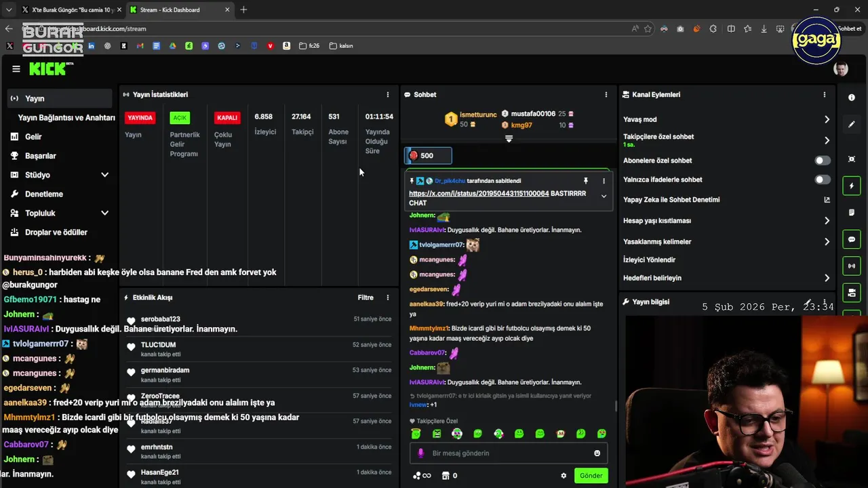Click the Google Drive bookmark icon
Image resolution: width=868 pixels, height=488 pixels.
coord(172,46)
